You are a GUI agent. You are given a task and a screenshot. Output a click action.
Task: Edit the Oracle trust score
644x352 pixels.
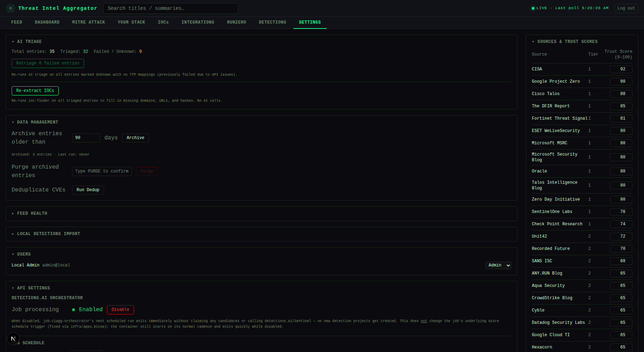tap(621, 171)
